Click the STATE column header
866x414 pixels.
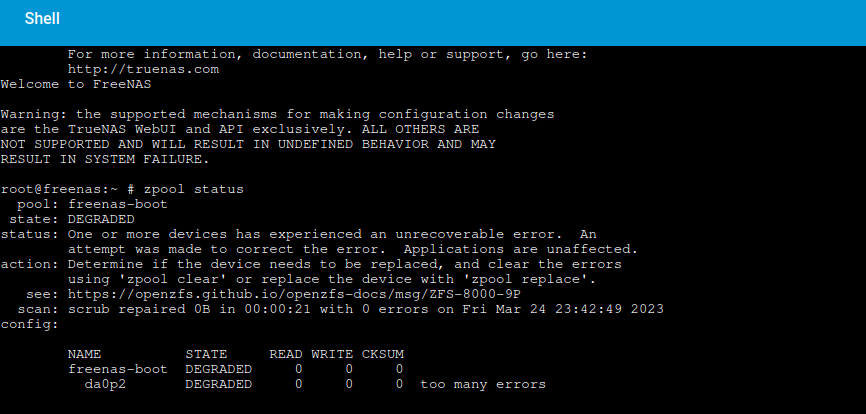(x=206, y=354)
